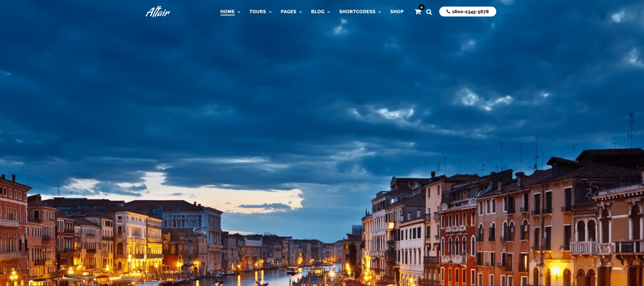Open the shopping cart icon
The height and width of the screenshot is (286, 644).
(x=418, y=12)
